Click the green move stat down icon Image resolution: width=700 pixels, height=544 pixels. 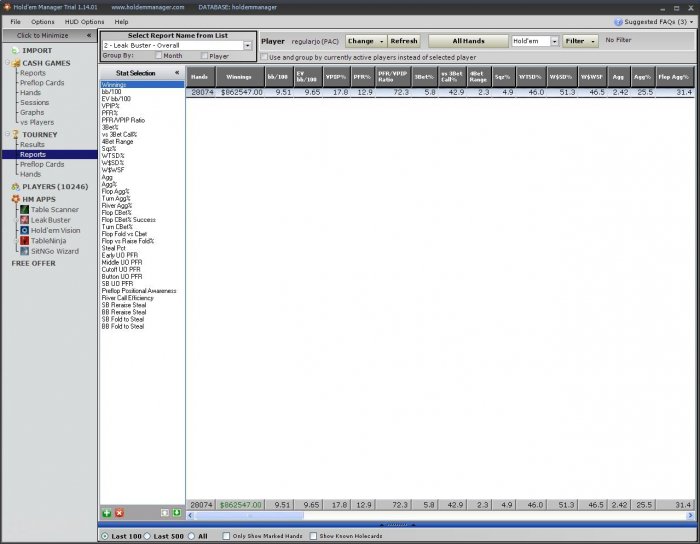177,513
